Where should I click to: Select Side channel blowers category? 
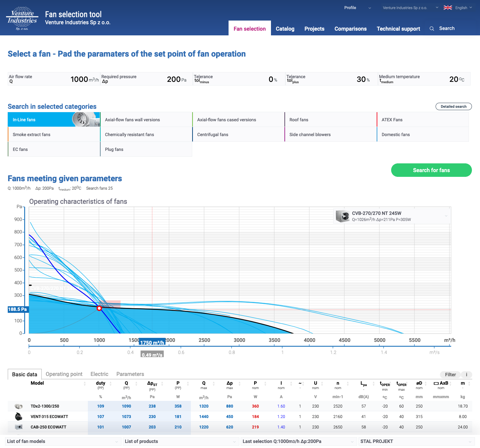(x=331, y=134)
